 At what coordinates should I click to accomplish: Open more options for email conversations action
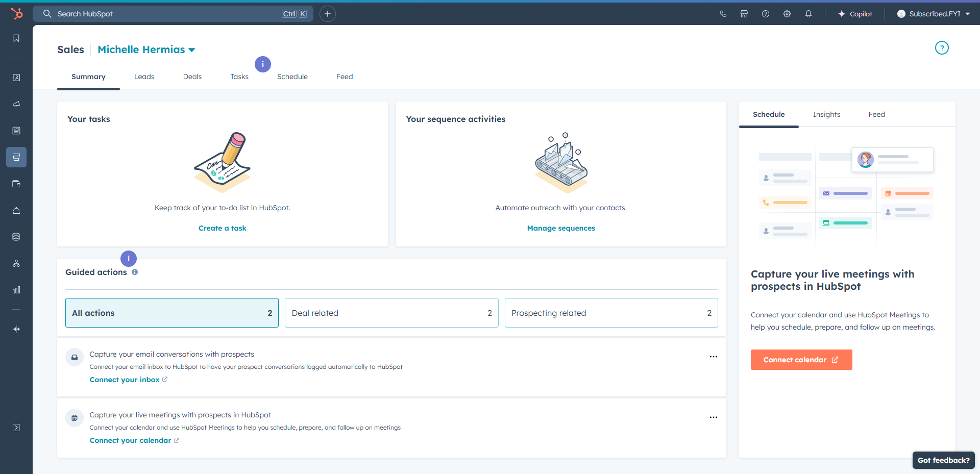point(714,357)
